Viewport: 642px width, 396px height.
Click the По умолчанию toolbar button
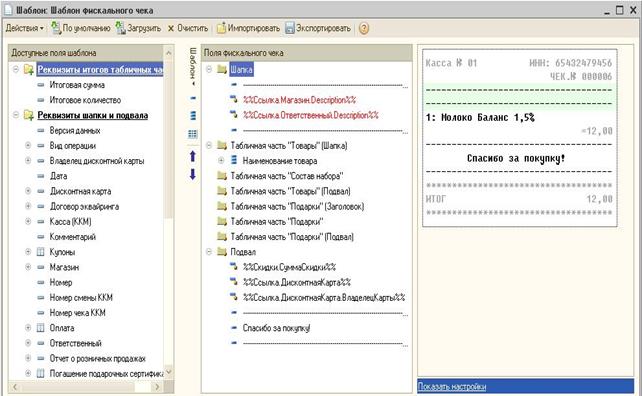tap(80, 28)
